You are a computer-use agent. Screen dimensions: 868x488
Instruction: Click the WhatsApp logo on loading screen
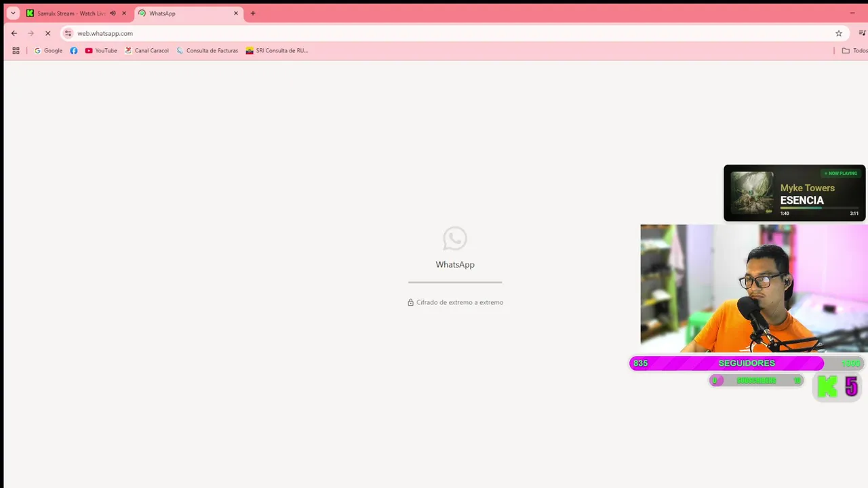point(455,239)
